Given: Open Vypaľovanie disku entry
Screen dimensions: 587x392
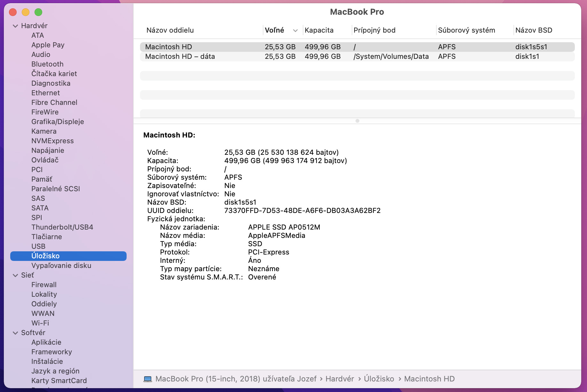Looking at the screenshot, I should (61, 266).
